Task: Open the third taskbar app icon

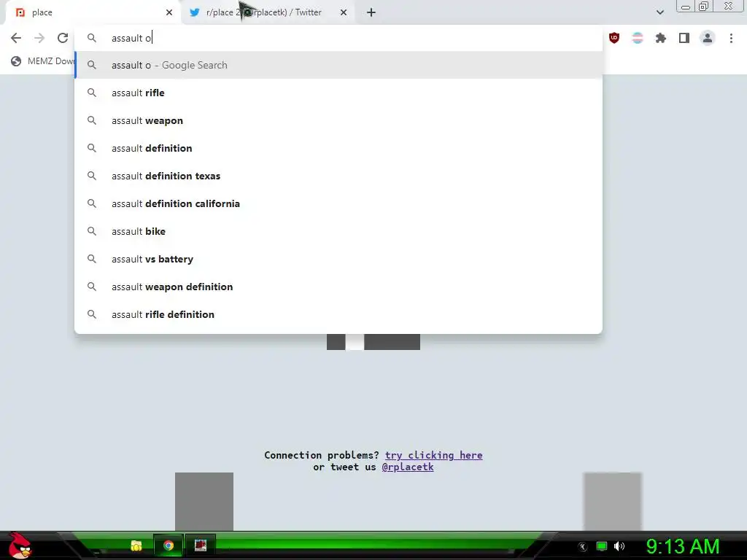Action: pos(201,545)
